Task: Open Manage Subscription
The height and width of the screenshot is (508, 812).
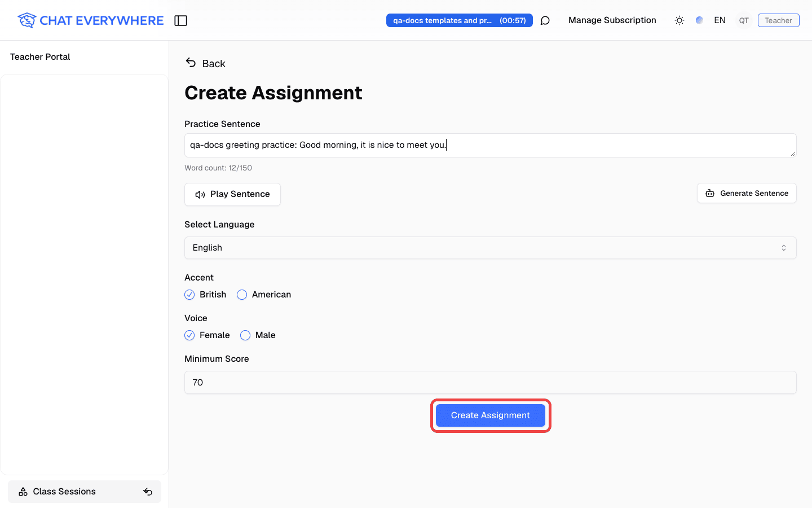Action: click(x=612, y=20)
